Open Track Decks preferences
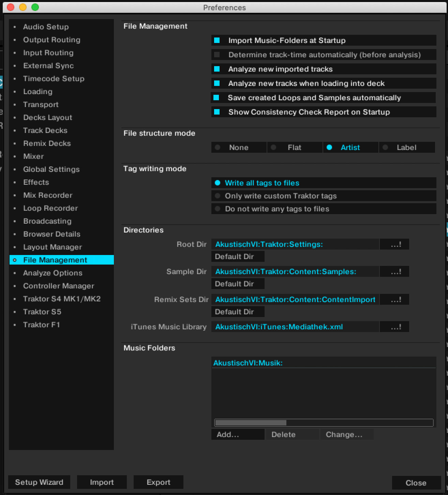This screenshot has height=495, width=448. coord(61,131)
